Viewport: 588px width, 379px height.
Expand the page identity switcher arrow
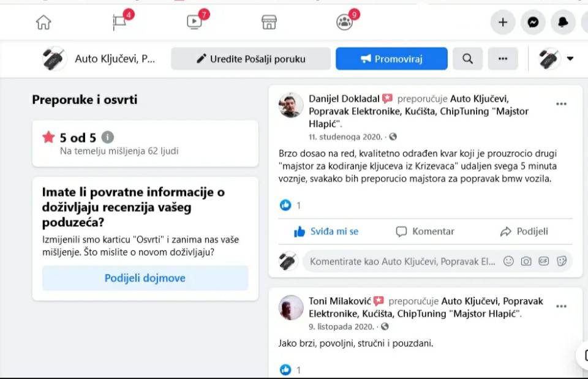tap(570, 59)
